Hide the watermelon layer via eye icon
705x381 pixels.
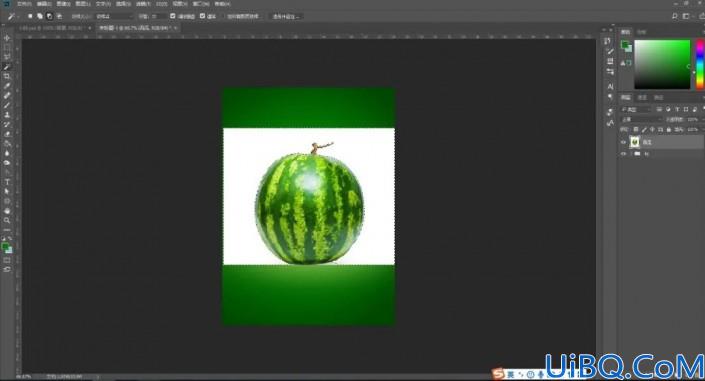[624, 142]
